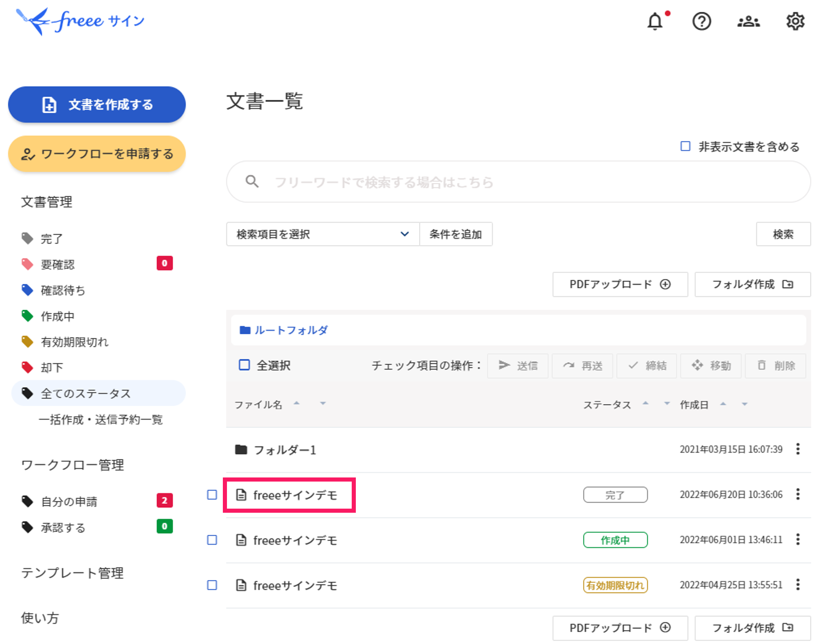Click the top フォルダ作成 button
The height and width of the screenshot is (644, 820).
752,284
